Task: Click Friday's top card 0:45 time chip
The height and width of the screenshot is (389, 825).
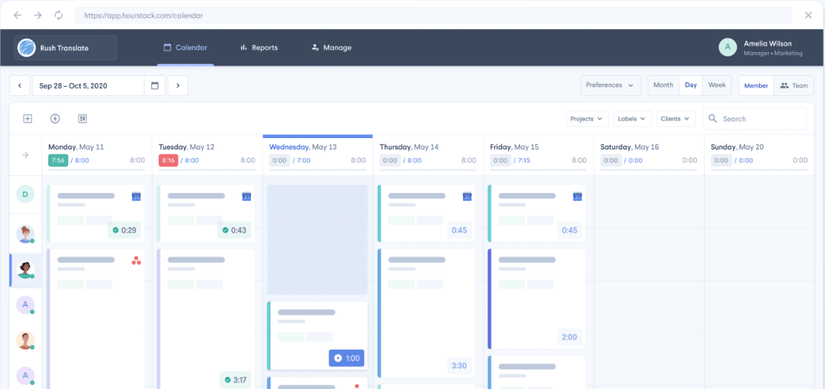Action: tap(569, 230)
